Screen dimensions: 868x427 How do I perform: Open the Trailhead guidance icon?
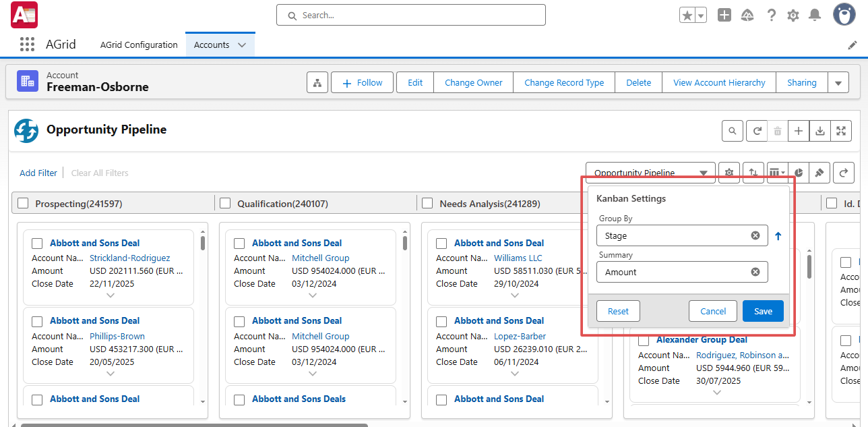pos(747,15)
